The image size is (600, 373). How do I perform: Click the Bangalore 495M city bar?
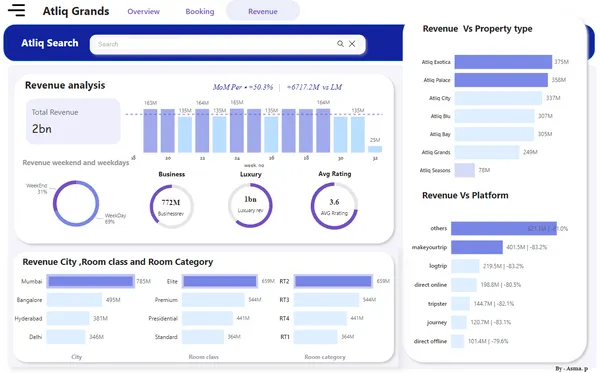(74, 300)
